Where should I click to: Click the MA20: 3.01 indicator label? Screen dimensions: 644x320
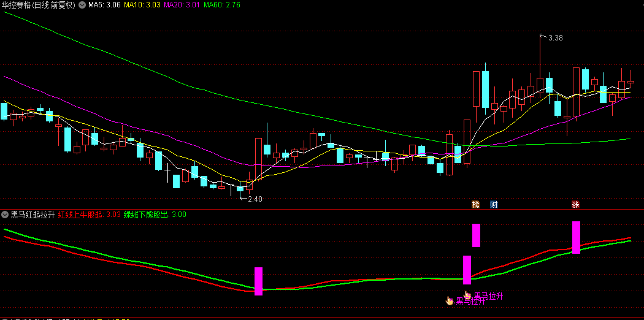[182, 5]
